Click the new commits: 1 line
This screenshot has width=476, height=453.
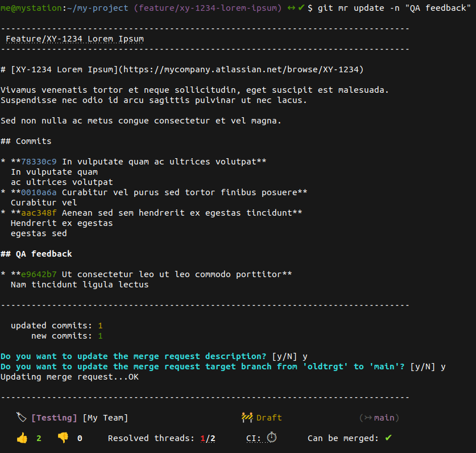[x=67, y=336]
